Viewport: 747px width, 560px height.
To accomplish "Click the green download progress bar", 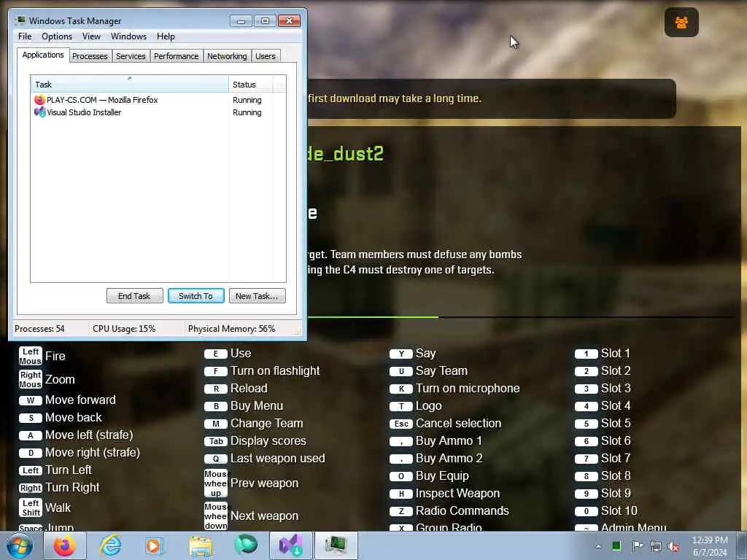I will pyautogui.click(x=373, y=316).
